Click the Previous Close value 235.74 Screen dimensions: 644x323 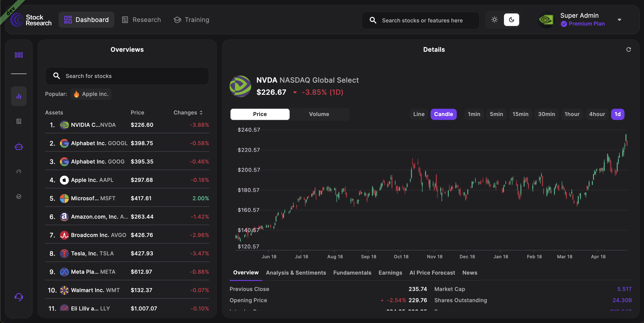coord(418,289)
